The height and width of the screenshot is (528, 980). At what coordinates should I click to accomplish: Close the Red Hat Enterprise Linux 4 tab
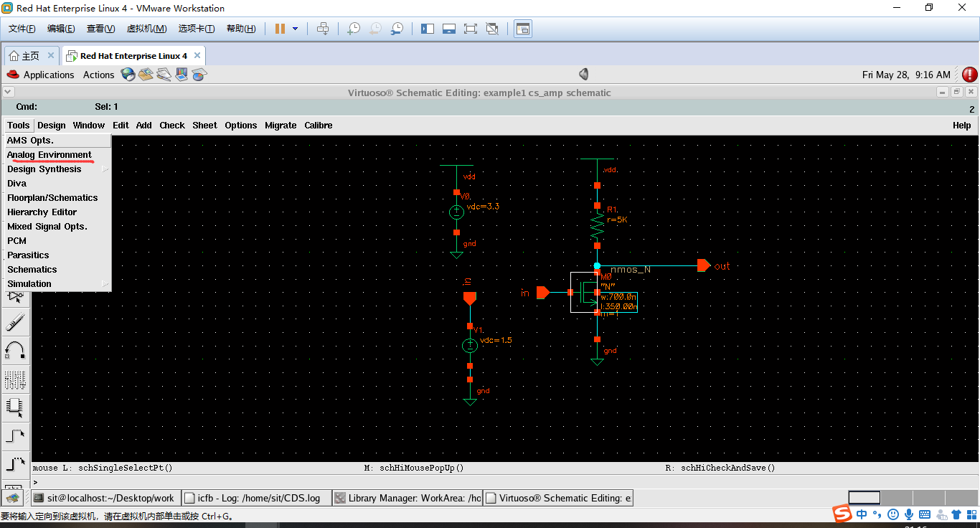click(197, 55)
